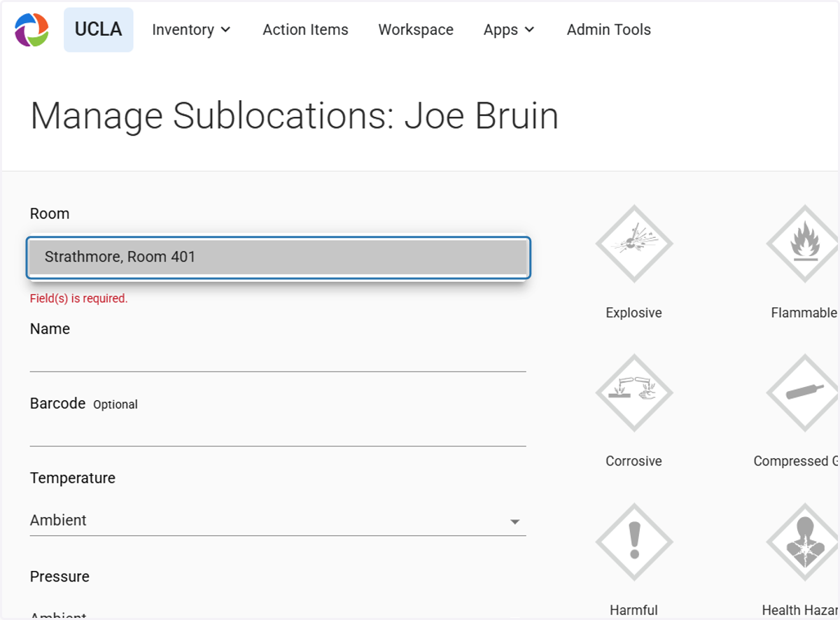
Task: Click into the Name input field
Action: click(278, 358)
